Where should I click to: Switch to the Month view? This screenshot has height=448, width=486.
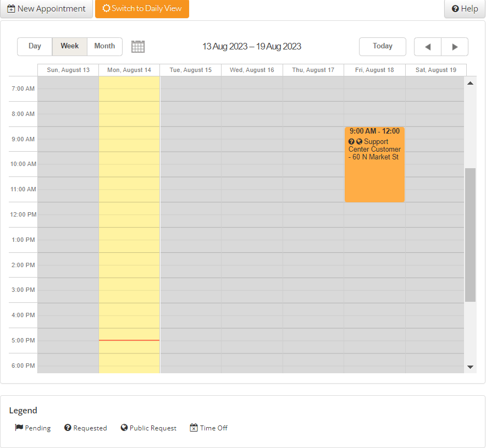click(104, 46)
